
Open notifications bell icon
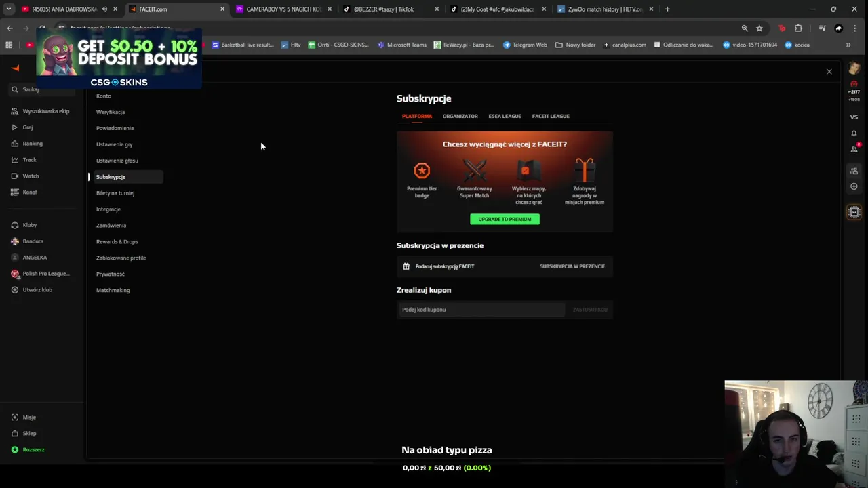pos(854,134)
